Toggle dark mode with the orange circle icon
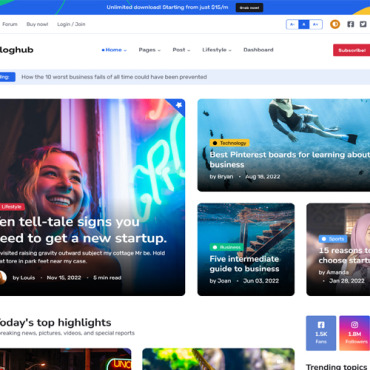This screenshot has width=370, height=370. click(x=335, y=24)
